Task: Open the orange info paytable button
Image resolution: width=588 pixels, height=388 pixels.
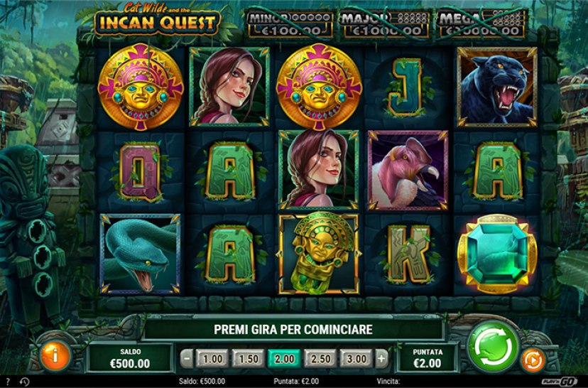Action: (55, 355)
